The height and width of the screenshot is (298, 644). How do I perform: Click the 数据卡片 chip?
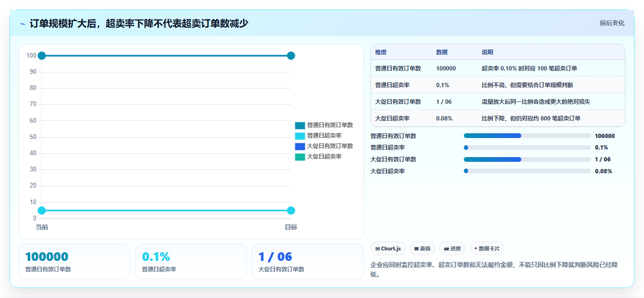[x=487, y=248]
